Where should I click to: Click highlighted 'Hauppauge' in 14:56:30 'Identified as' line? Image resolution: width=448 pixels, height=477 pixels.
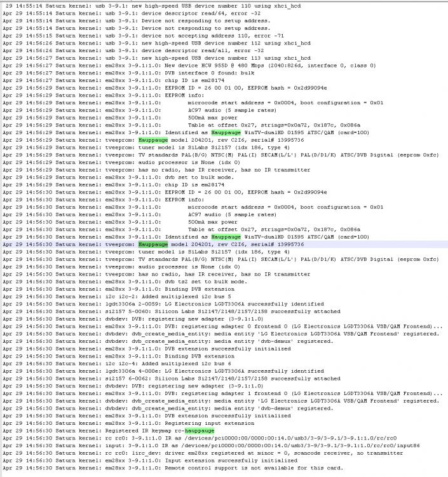click(x=226, y=237)
